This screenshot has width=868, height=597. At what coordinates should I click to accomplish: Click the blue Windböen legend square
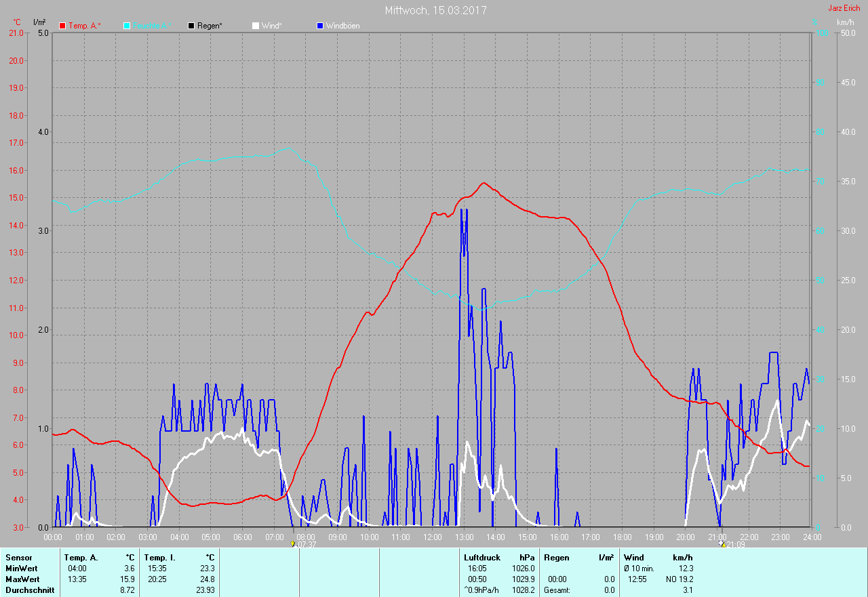tap(320, 26)
